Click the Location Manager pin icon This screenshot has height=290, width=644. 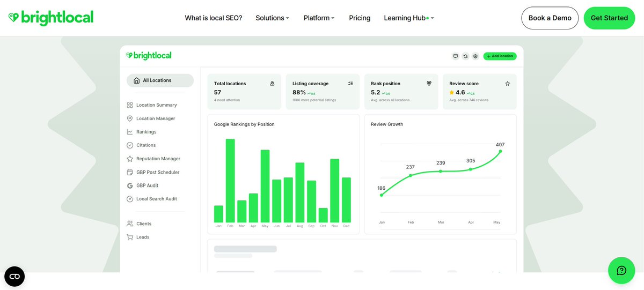click(x=130, y=118)
